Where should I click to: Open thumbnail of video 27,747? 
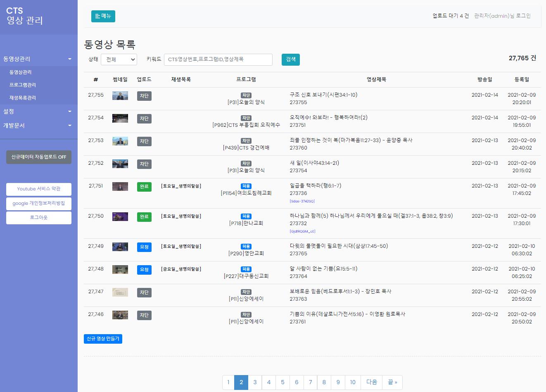point(120,292)
